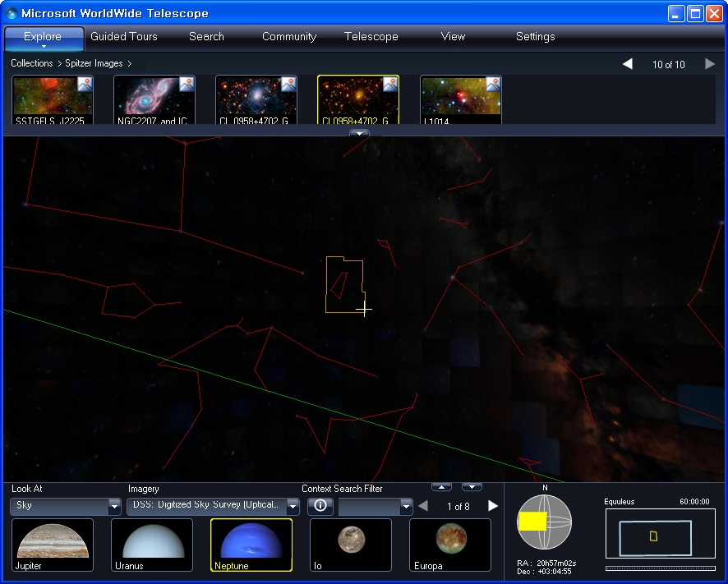Image resolution: width=728 pixels, height=584 pixels.
Task: Select the NGC2207 and IC thumbnail
Action: tap(154, 99)
